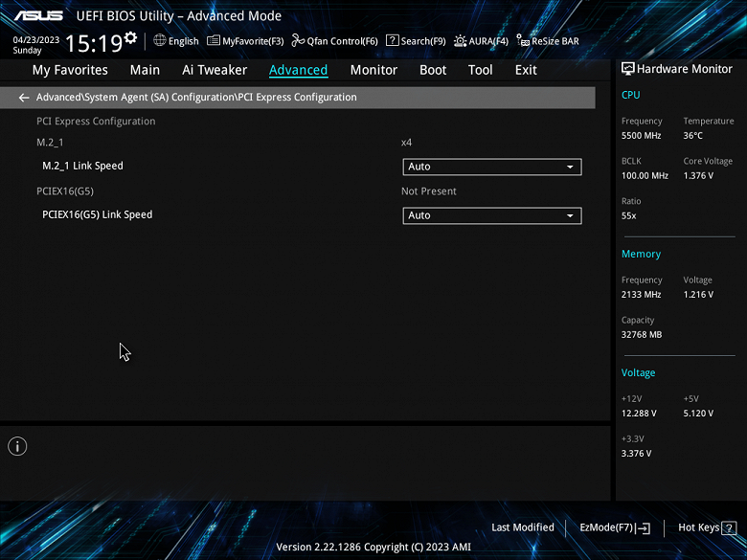Select the PCIEX16(G5) Link Speed row label
747x560 pixels.
97,214
